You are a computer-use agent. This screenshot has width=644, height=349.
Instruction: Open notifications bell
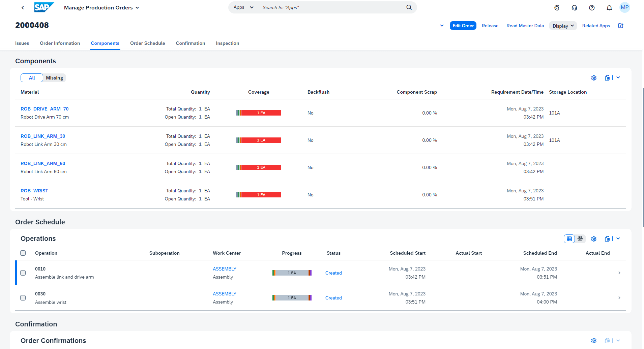point(609,7)
